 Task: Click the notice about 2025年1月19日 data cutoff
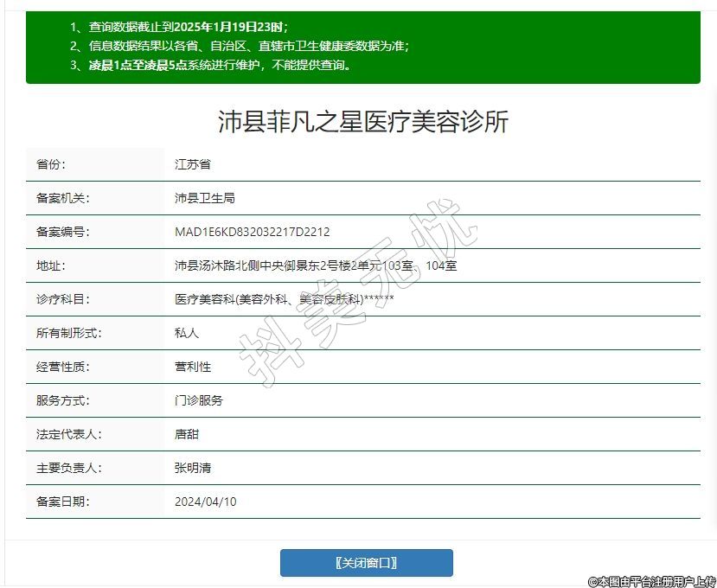click(189, 27)
